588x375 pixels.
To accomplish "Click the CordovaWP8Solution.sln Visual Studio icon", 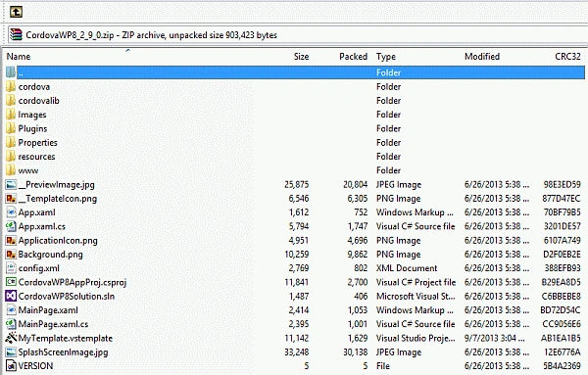I will (x=11, y=296).
